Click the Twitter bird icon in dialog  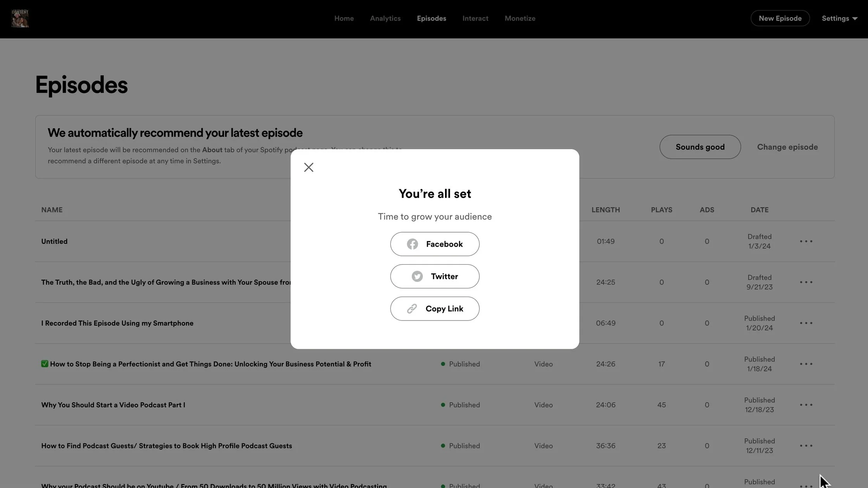[417, 276]
